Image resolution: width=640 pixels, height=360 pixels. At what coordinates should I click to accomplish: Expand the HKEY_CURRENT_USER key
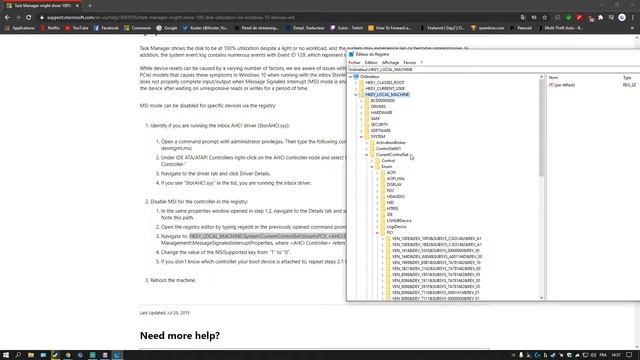pyautogui.click(x=356, y=89)
